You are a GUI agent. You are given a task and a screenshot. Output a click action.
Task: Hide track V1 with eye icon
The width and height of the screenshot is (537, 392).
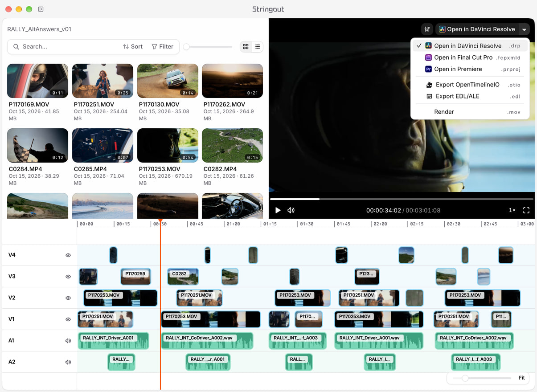[x=68, y=319]
